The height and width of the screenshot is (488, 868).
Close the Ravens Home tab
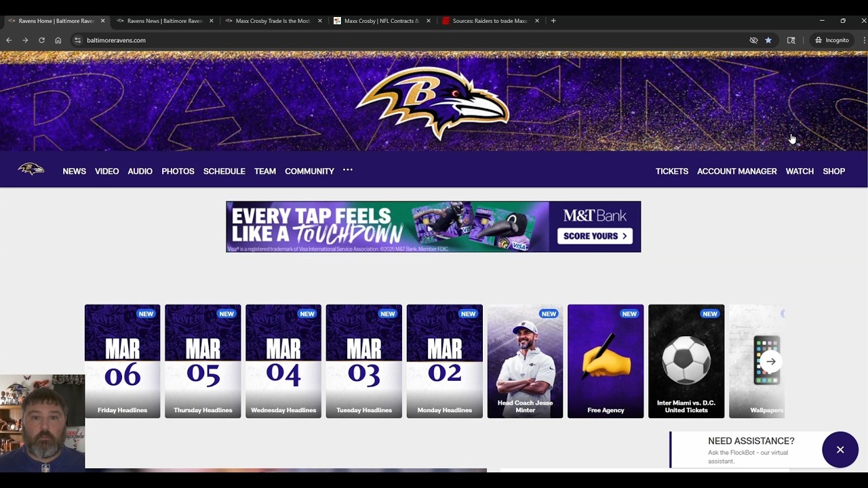coord(103,21)
